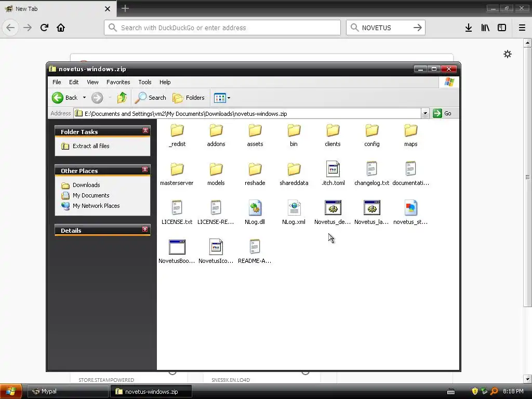
Task: Select the Novetus_de... executable
Action: [332, 212]
